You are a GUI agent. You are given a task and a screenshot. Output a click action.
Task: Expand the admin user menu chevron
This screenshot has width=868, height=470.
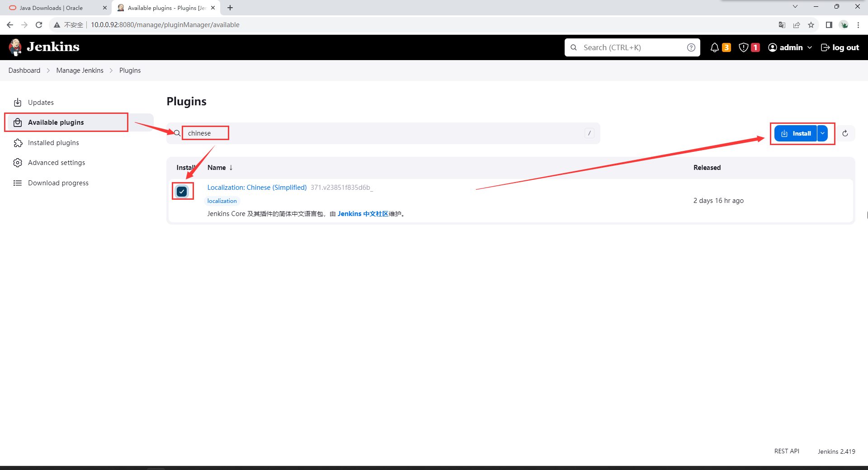(x=810, y=47)
